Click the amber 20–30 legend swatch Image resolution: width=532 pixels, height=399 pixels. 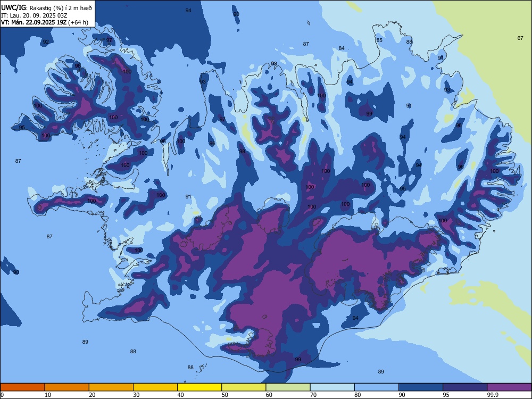click(x=111, y=387)
